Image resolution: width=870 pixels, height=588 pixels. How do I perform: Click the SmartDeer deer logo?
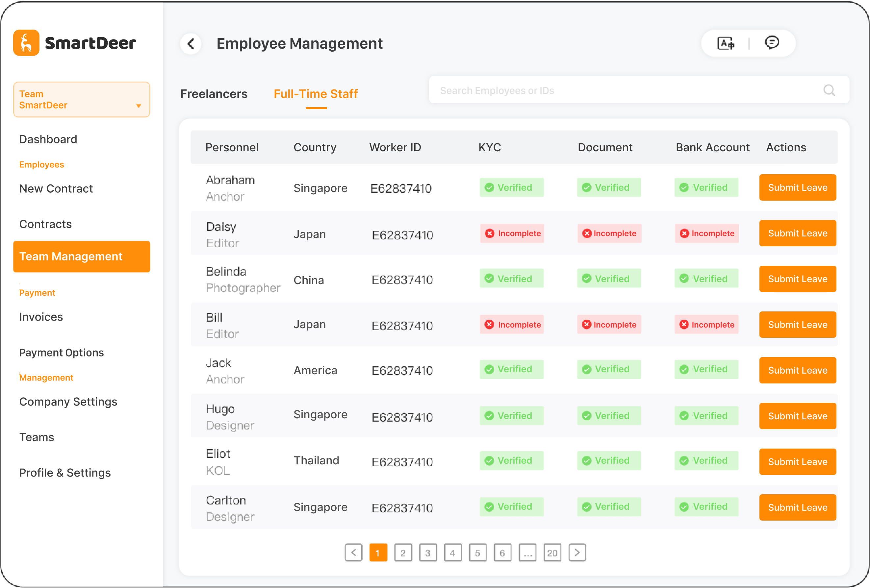click(x=26, y=43)
